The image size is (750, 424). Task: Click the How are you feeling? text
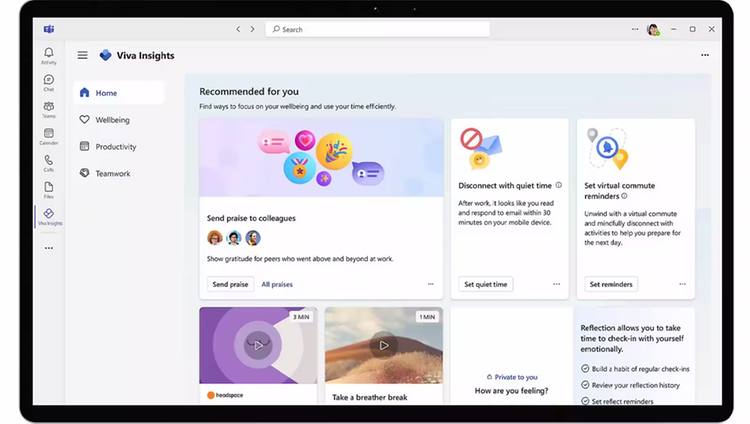tap(511, 391)
